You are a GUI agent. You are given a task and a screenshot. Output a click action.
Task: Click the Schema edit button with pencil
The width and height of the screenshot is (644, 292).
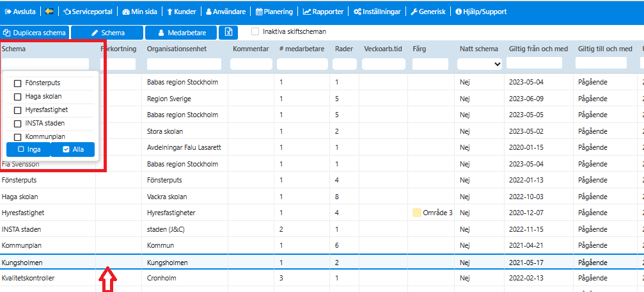point(107,33)
